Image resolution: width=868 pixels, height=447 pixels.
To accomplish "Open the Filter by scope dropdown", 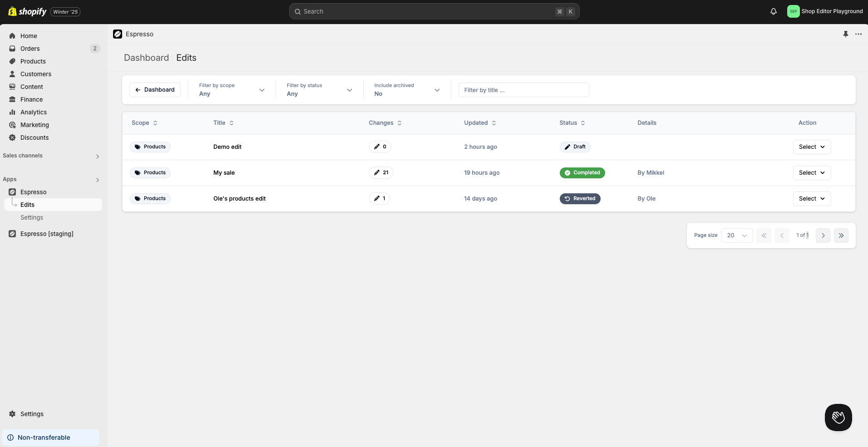I will coord(232,90).
